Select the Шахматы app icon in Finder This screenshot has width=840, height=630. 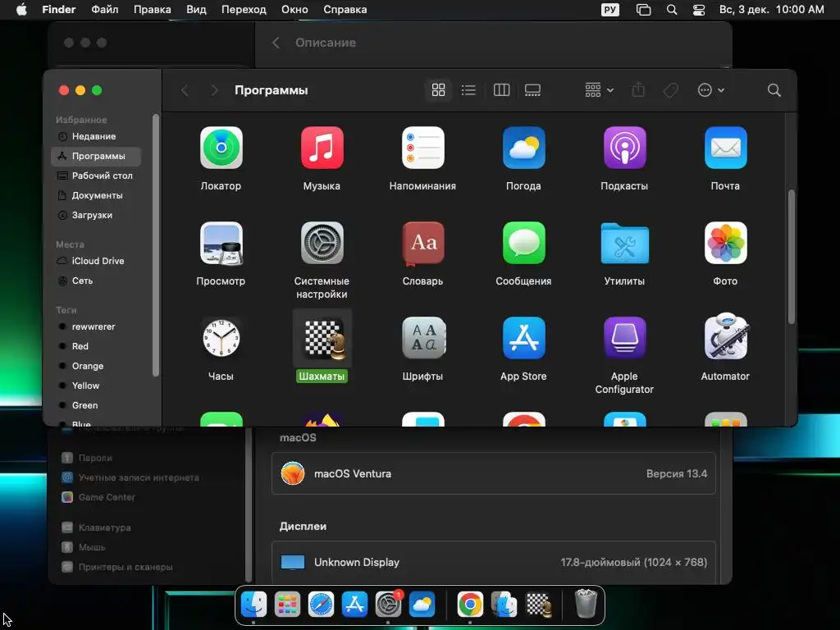coord(322,339)
